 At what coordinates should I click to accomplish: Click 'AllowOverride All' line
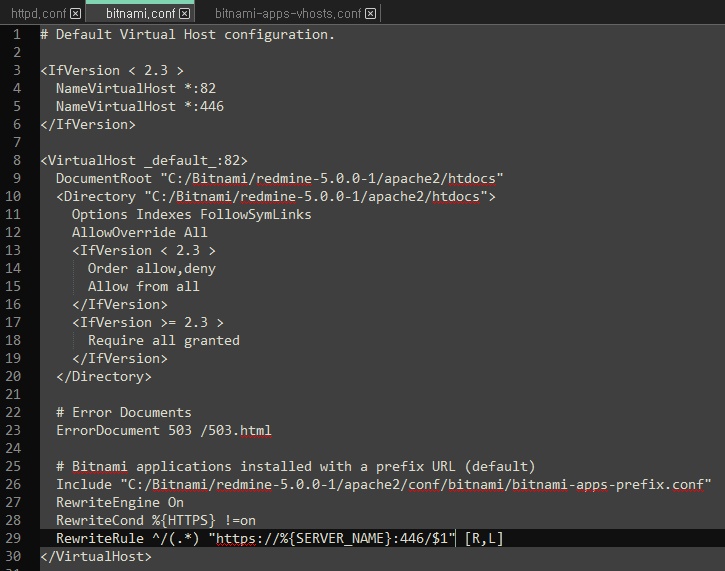click(140, 233)
